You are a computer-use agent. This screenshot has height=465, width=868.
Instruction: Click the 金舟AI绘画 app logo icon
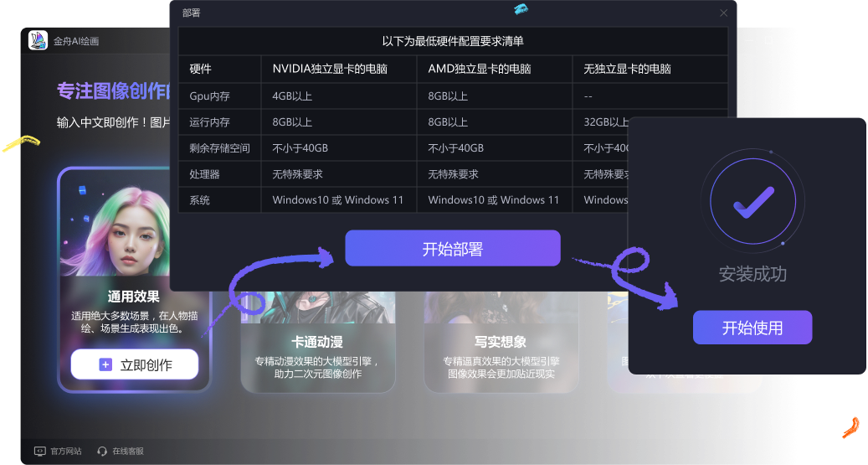point(39,40)
